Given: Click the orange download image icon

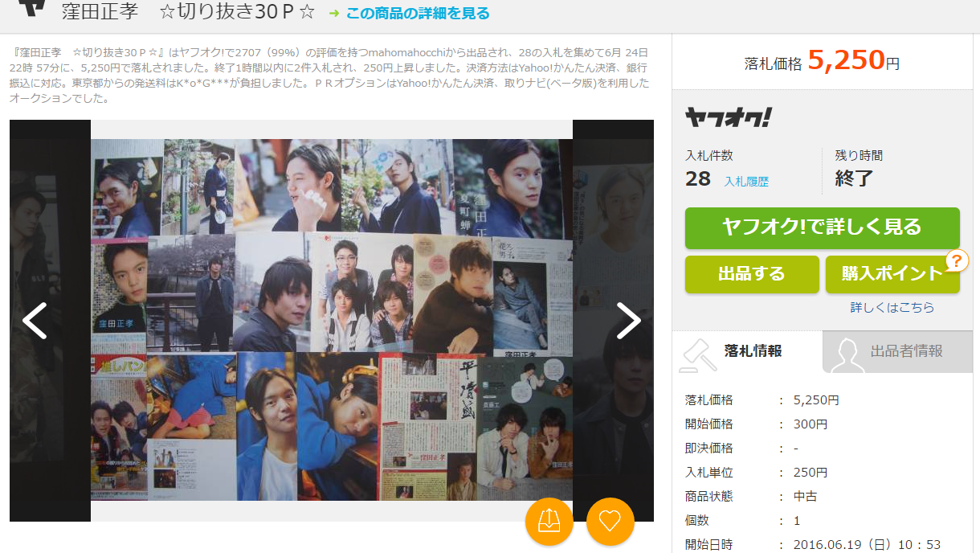Looking at the screenshot, I should (x=549, y=522).
